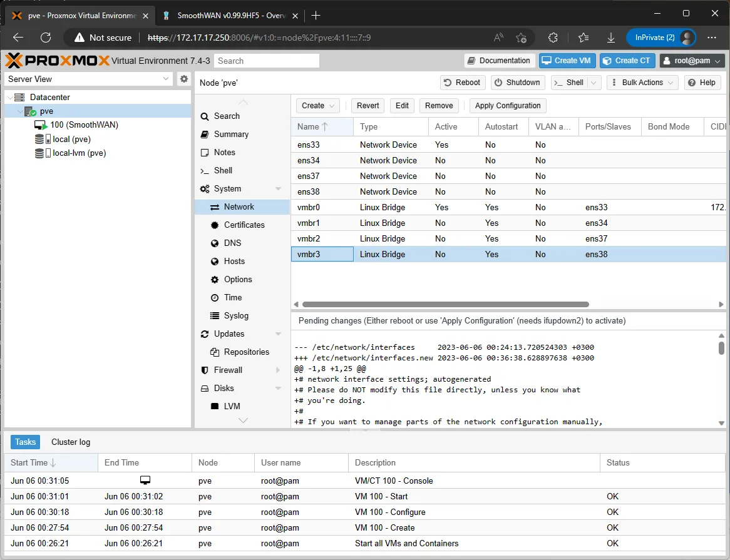
Task: Reboot the pve node
Action: pos(462,83)
